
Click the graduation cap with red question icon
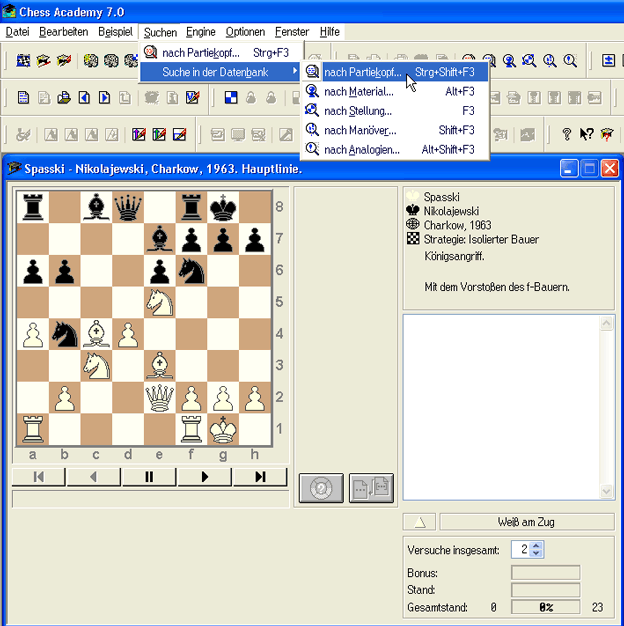pyautogui.click(x=607, y=135)
